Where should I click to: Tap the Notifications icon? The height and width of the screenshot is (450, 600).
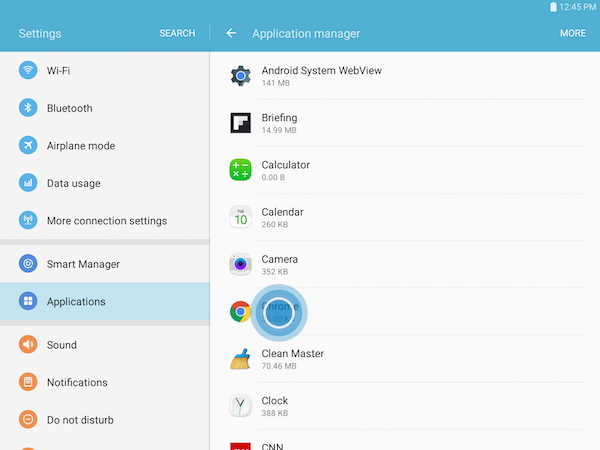point(28,382)
